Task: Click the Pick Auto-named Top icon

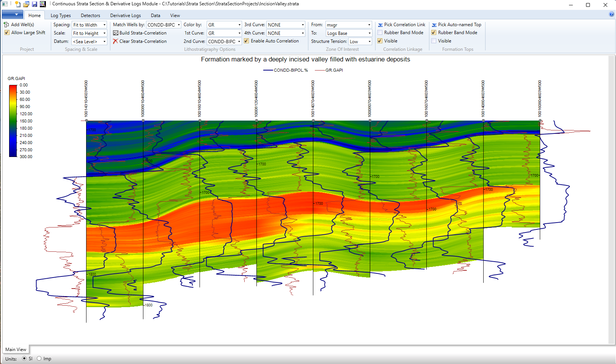Action: pyautogui.click(x=434, y=25)
